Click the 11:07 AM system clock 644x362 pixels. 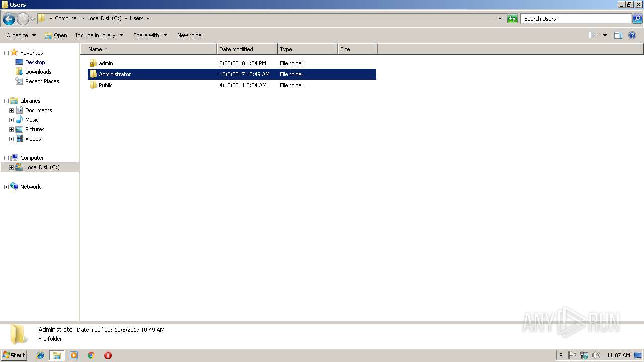pyautogui.click(x=618, y=355)
